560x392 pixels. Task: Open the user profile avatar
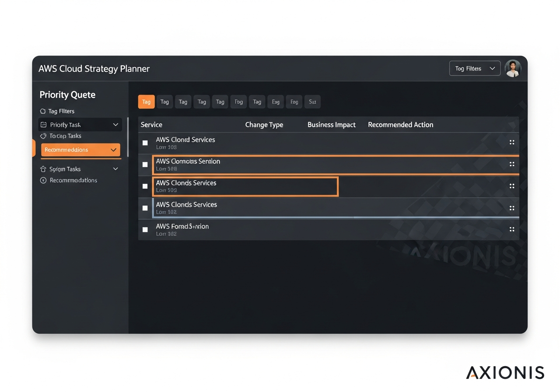[513, 68]
